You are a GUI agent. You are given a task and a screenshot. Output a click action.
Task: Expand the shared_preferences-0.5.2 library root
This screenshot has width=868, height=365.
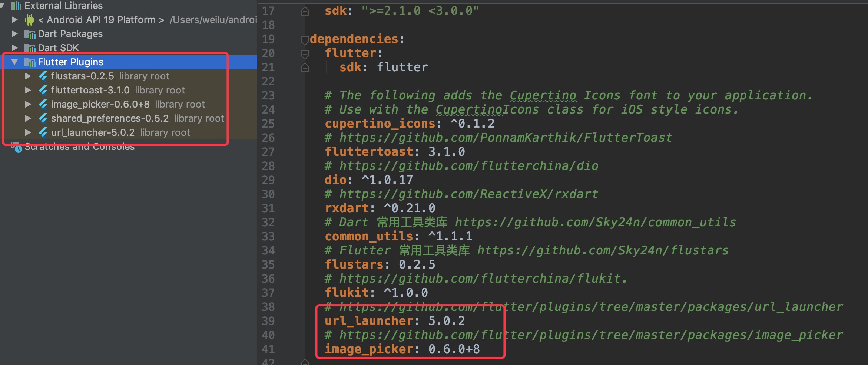(28, 118)
